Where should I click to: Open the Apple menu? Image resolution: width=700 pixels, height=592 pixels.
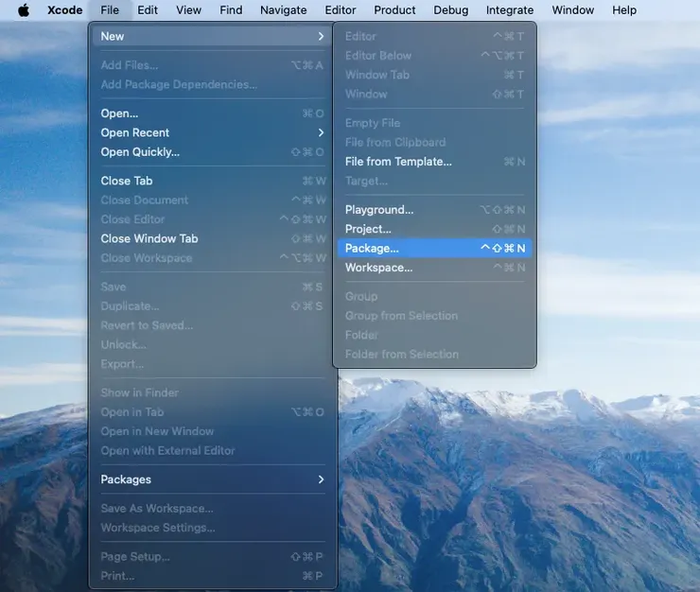[x=24, y=9]
